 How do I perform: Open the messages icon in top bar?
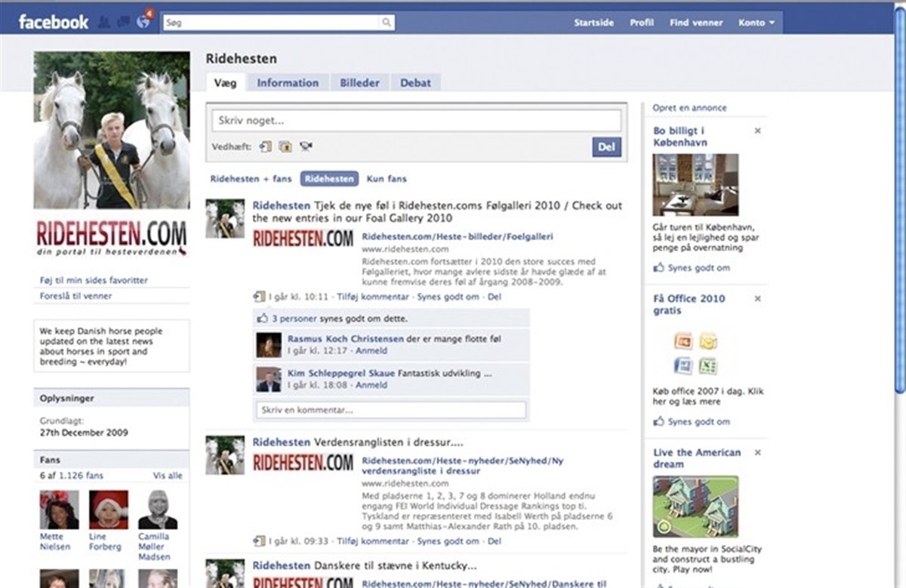tap(123, 23)
